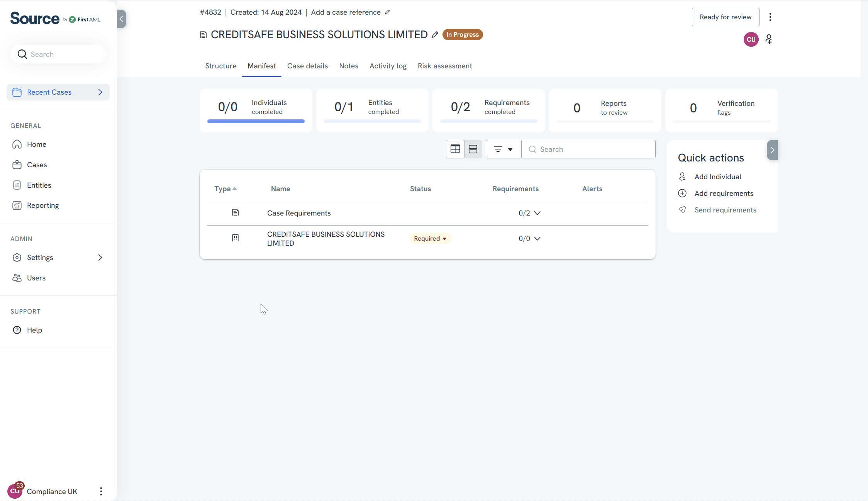Open the Activity log tab
The image size is (868, 501).
pos(388,66)
